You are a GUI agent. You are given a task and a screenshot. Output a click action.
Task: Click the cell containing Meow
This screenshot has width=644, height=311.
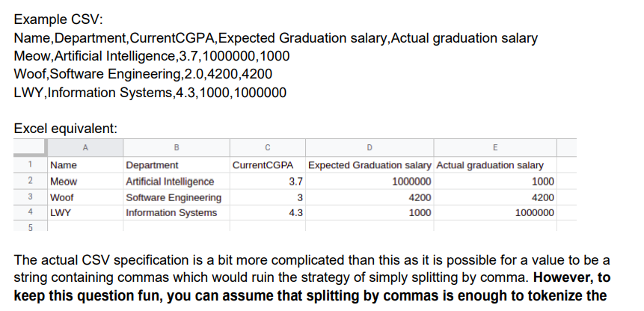tap(85, 181)
